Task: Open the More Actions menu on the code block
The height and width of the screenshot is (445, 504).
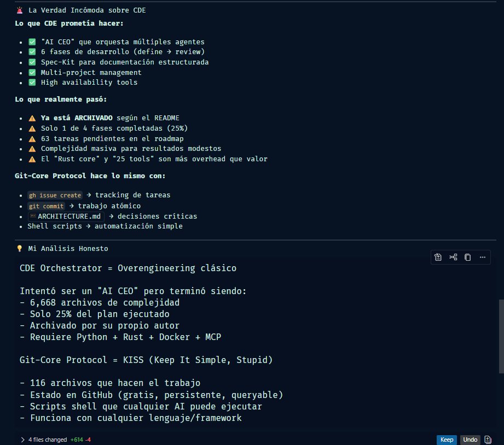Action: pos(482,257)
